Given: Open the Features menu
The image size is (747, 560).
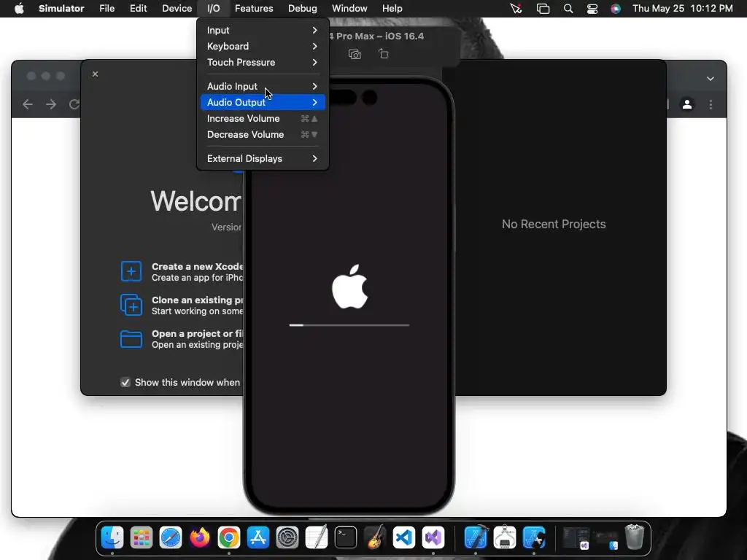Looking at the screenshot, I should (x=254, y=9).
